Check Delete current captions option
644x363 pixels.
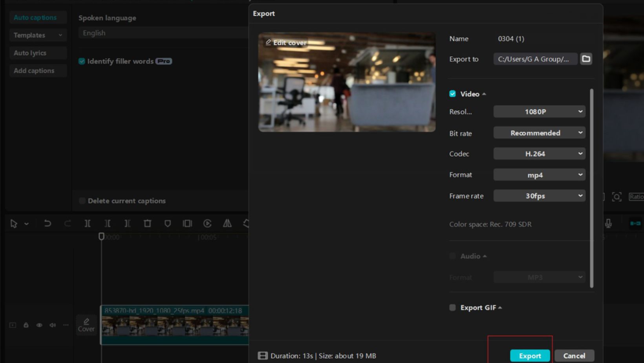(82, 200)
